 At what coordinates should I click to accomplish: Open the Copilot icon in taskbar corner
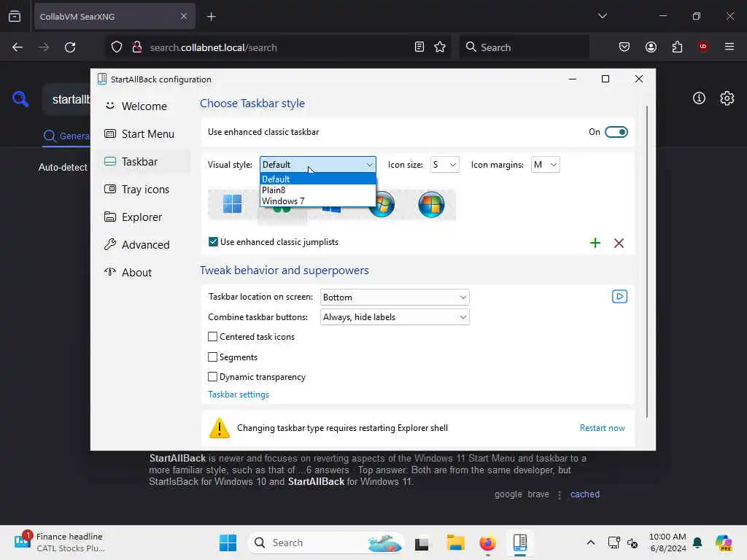pyautogui.click(x=723, y=542)
